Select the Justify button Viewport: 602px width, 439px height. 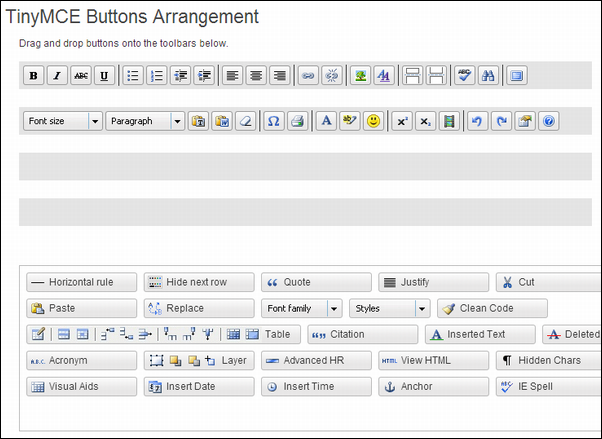(434, 282)
